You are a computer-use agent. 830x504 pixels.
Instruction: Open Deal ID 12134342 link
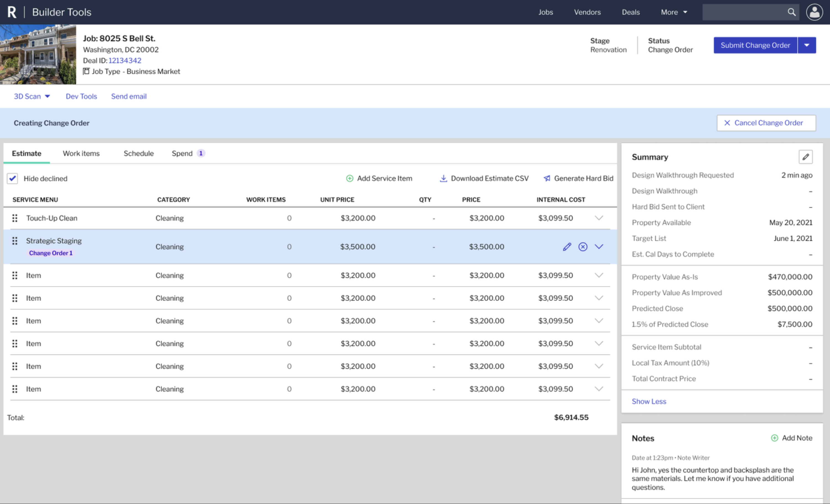pyautogui.click(x=124, y=60)
